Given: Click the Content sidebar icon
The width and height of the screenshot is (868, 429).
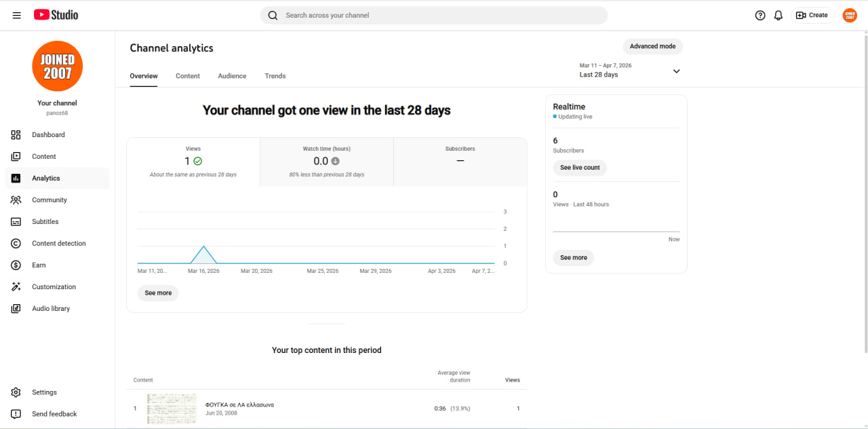Looking at the screenshot, I should tap(16, 156).
